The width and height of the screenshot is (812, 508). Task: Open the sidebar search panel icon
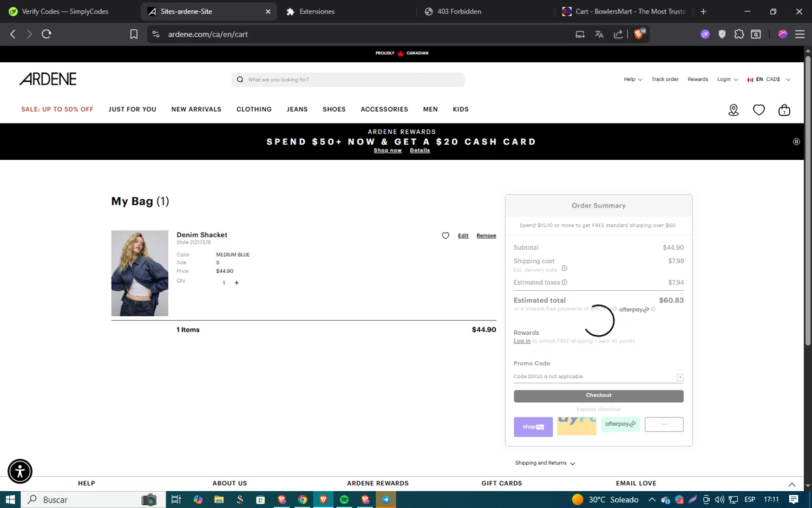pos(756,34)
